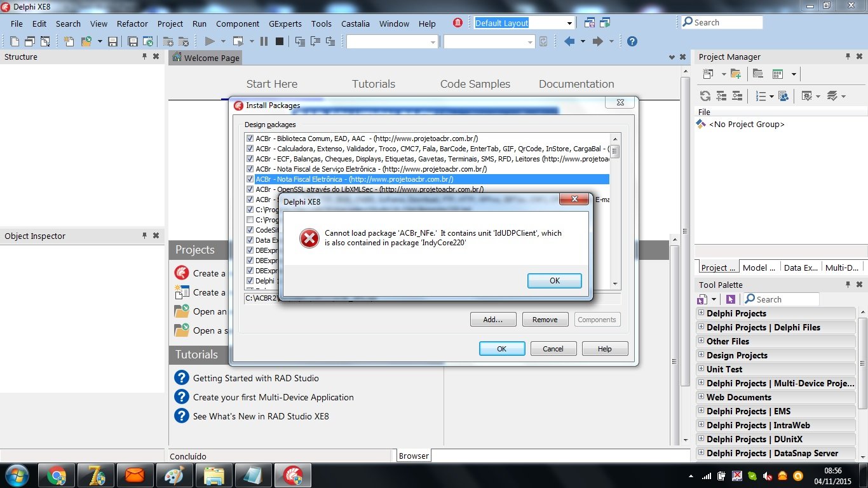Image resolution: width=868 pixels, height=488 pixels.
Task: Click the Sort (numbered list) icon in Project Manager
Action: click(x=761, y=96)
